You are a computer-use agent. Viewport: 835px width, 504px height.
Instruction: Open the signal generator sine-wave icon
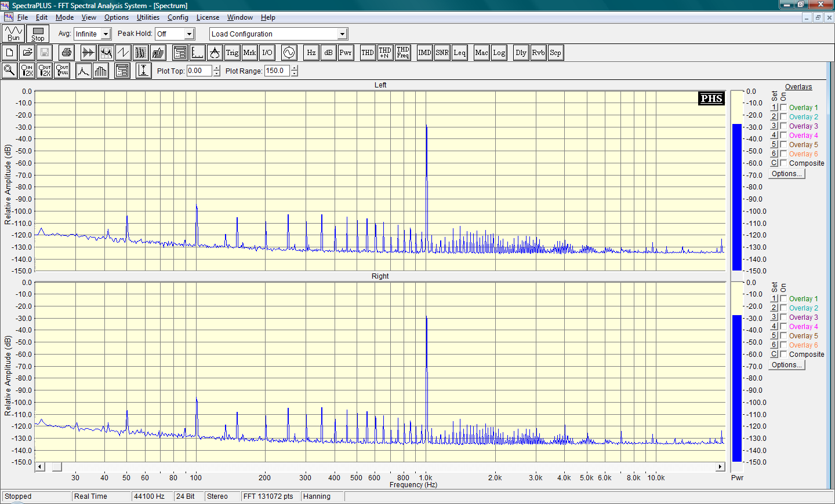pos(289,53)
